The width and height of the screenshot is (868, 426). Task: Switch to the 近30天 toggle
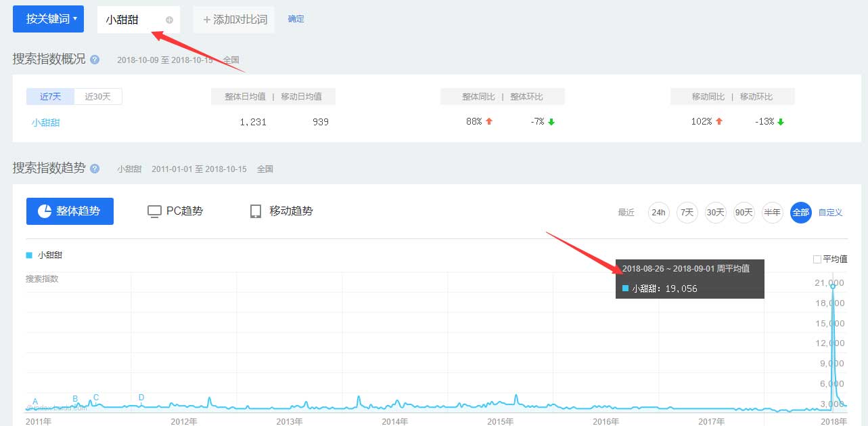[x=99, y=95]
